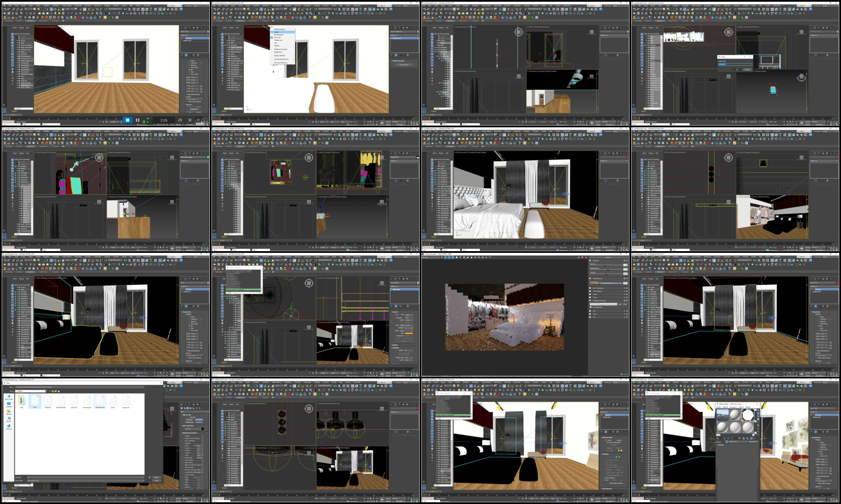Open the view menu icon in Open dialog

click(x=59, y=391)
